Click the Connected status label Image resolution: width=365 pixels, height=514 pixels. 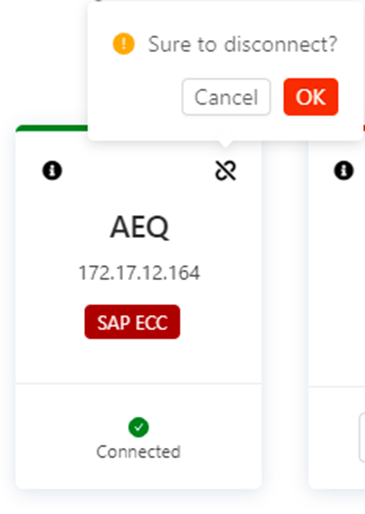[139, 452]
